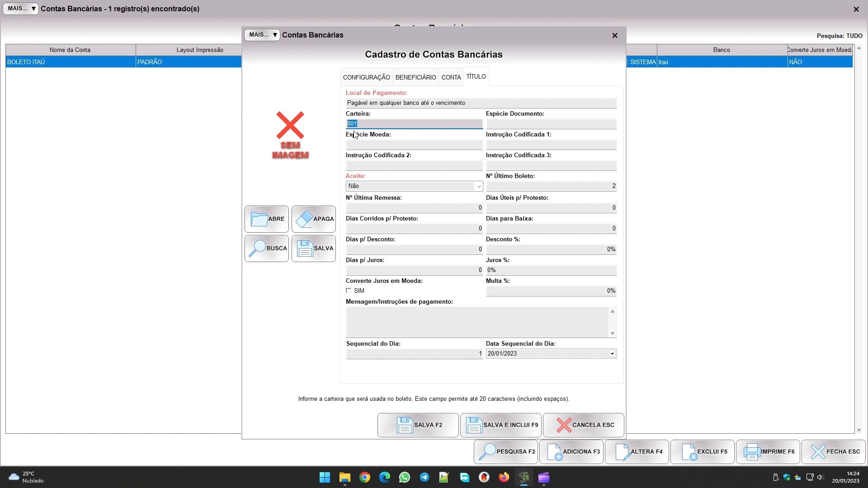Click the ADICIONA F3 button

[571, 452]
